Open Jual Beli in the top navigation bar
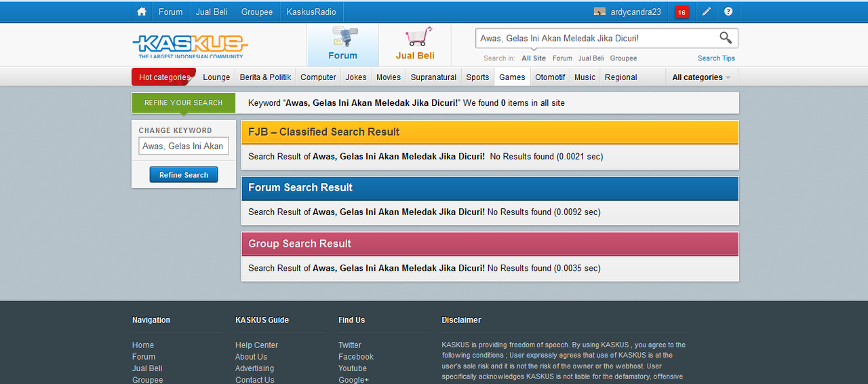Viewport: 868px width, 384px height. coord(212,12)
